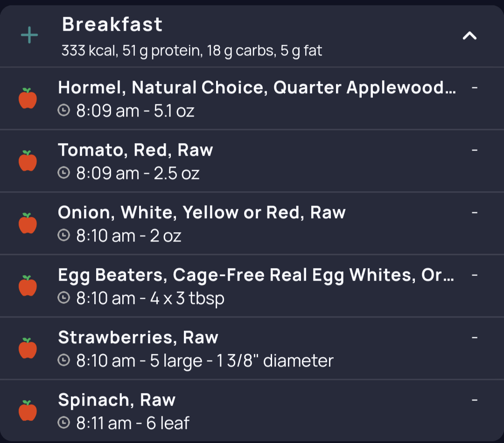
Task: Click the apple icon beside Spinach entry
Action: tap(28, 410)
